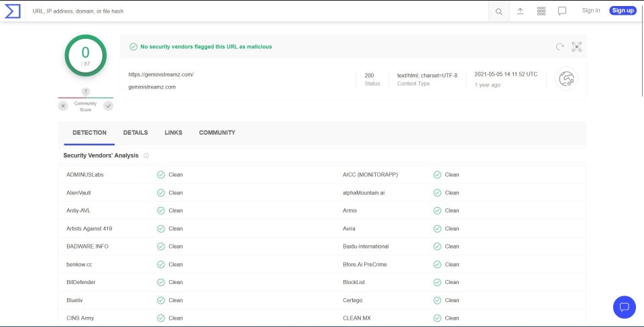This screenshot has width=644, height=327.
Task: Click the Security Vendors' Analysis info icon
Action: pyautogui.click(x=146, y=155)
